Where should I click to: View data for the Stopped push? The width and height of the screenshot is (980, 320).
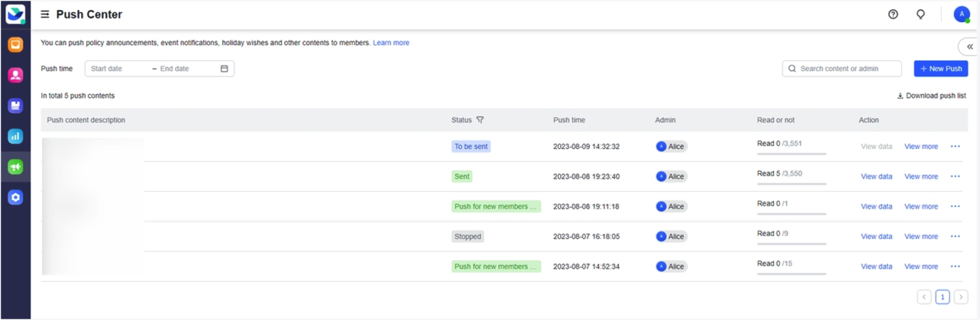pyautogui.click(x=876, y=237)
